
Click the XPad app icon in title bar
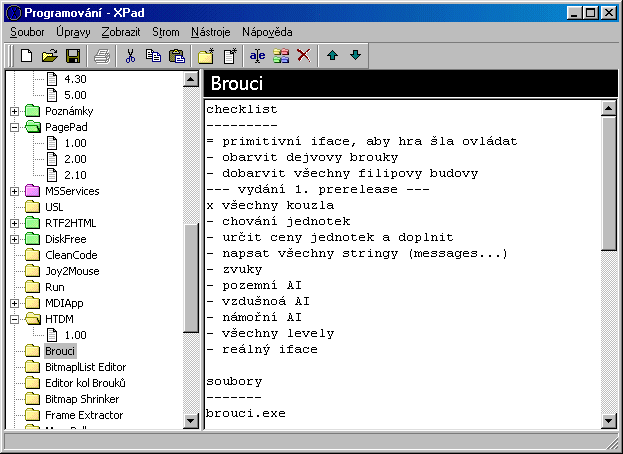coord(14,13)
